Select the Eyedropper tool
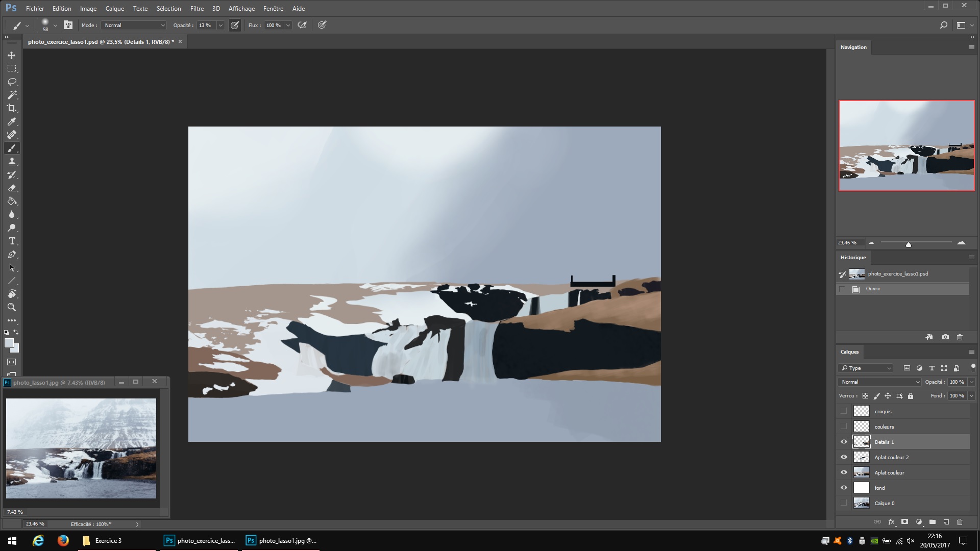Image resolution: width=980 pixels, height=551 pixels. (12, 121)
